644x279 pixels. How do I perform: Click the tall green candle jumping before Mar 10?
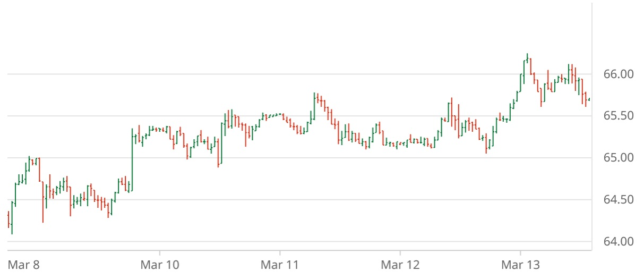pyautogui.click(x=132, y=158)
